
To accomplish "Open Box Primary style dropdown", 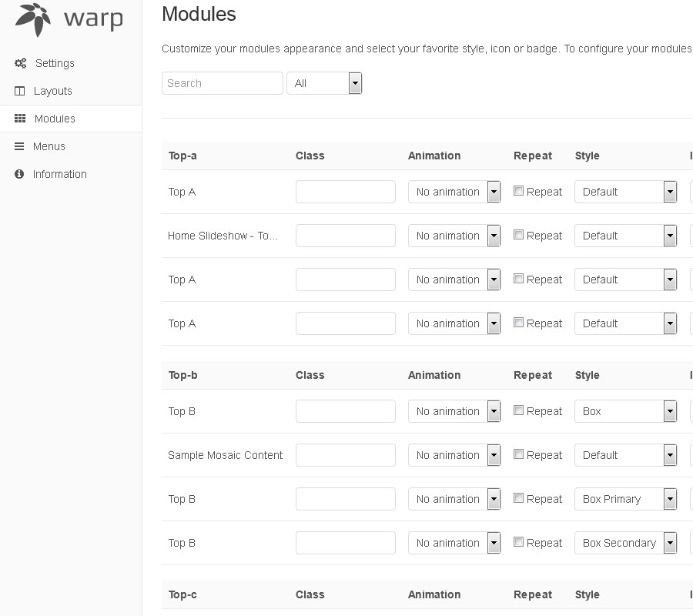I will point(625,499).
